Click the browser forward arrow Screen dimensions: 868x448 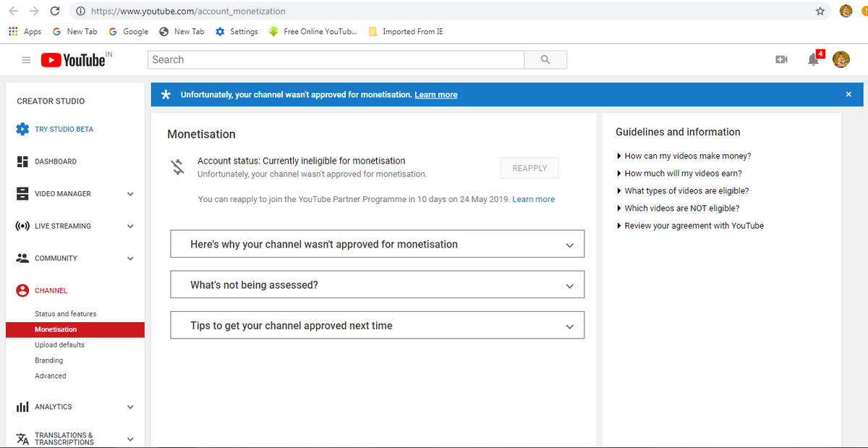(33, 11)
